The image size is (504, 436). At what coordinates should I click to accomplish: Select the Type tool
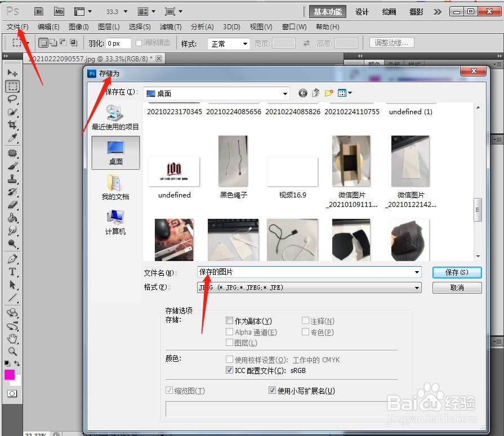click(x=12, y=272)
